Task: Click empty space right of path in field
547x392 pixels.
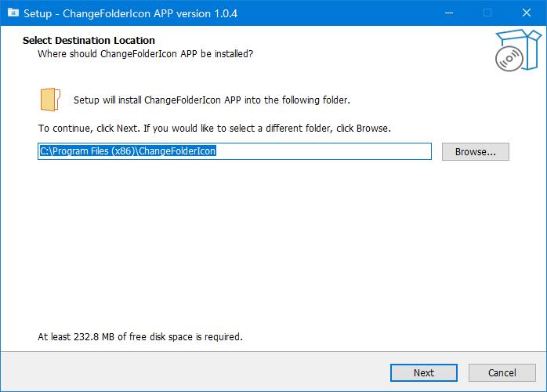Action: 329,151
